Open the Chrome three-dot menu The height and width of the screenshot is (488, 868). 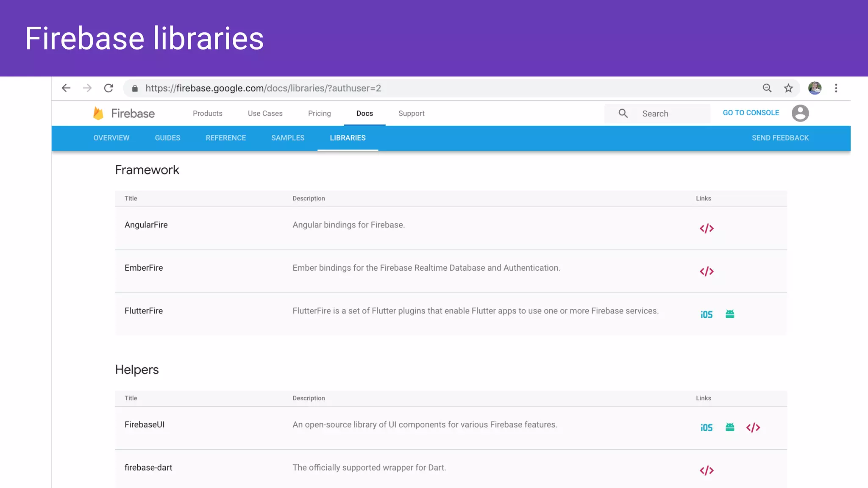pyautogui.click(x=836, y=88)
